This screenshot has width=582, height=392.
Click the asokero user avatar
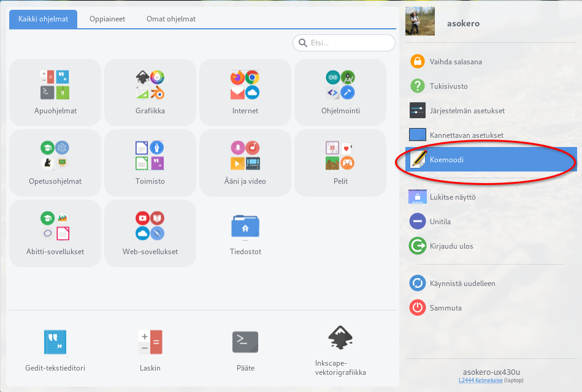[x=420, y=21]
